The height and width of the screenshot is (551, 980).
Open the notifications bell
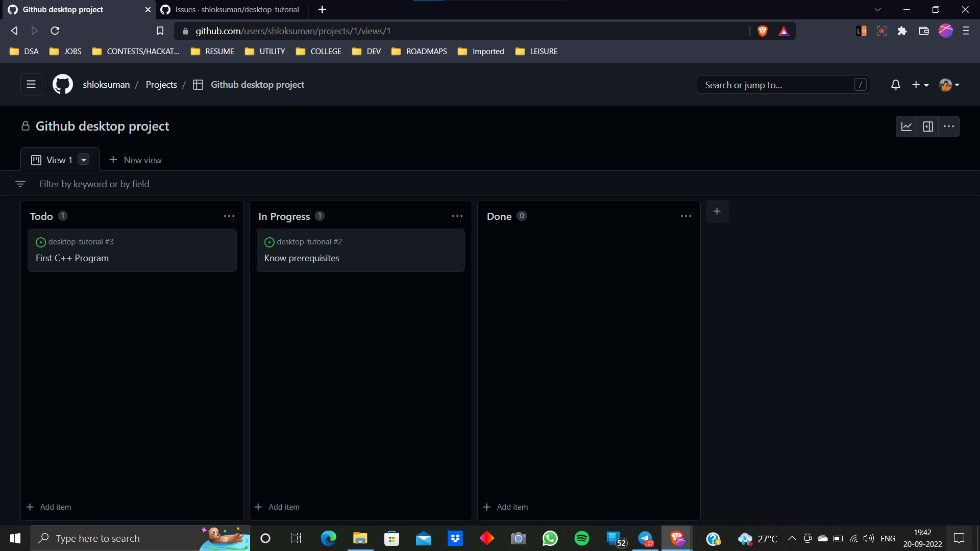(896, 85)
